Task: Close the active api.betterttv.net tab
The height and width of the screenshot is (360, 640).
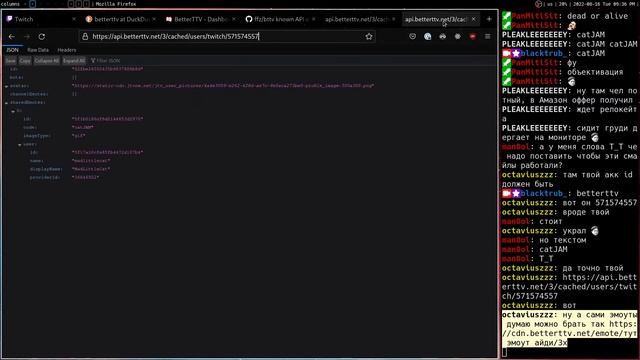Action: [x=473, y=19]
